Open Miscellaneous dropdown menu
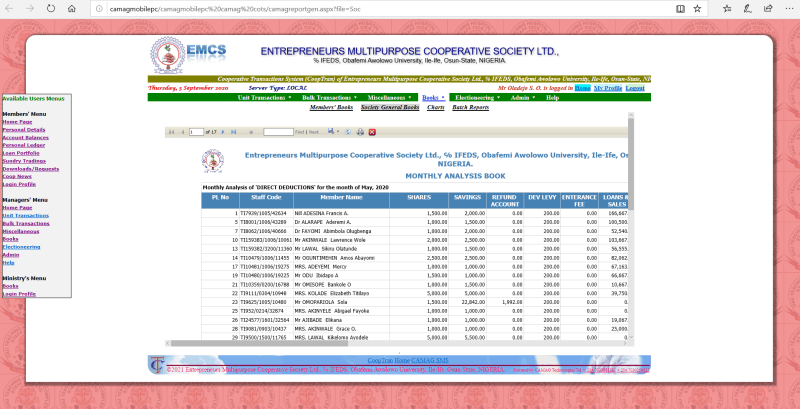 (x=389, y=97)
